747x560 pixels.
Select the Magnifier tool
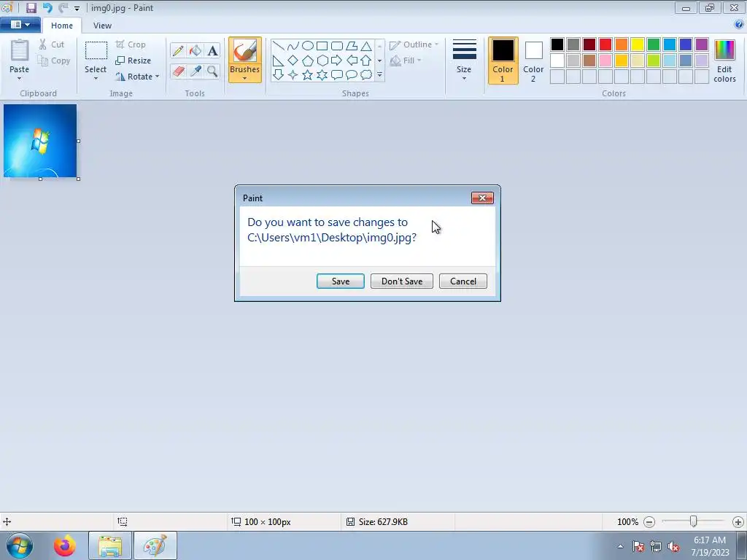(212, 71)
